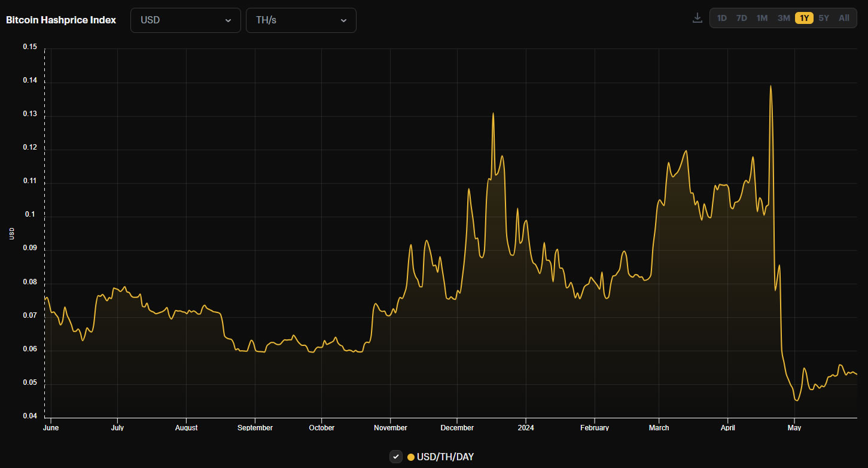Select the 3M time range

(x=784, y=18)
